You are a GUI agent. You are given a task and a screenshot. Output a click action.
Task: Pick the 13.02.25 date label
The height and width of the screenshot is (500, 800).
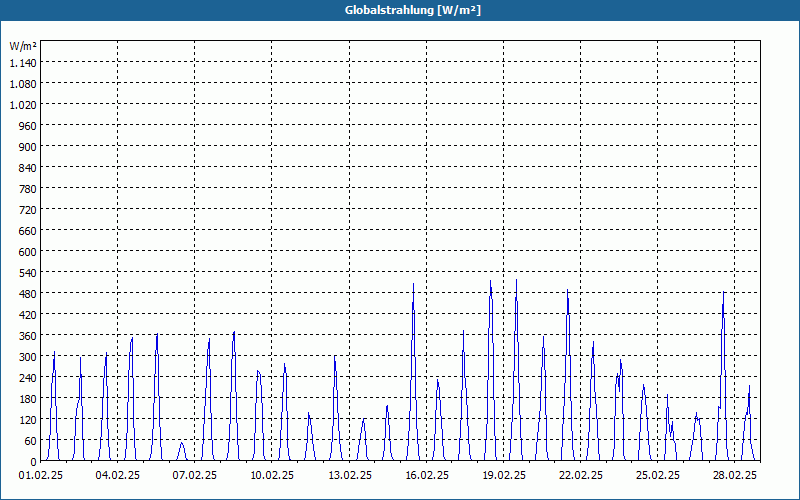point(350,476)
